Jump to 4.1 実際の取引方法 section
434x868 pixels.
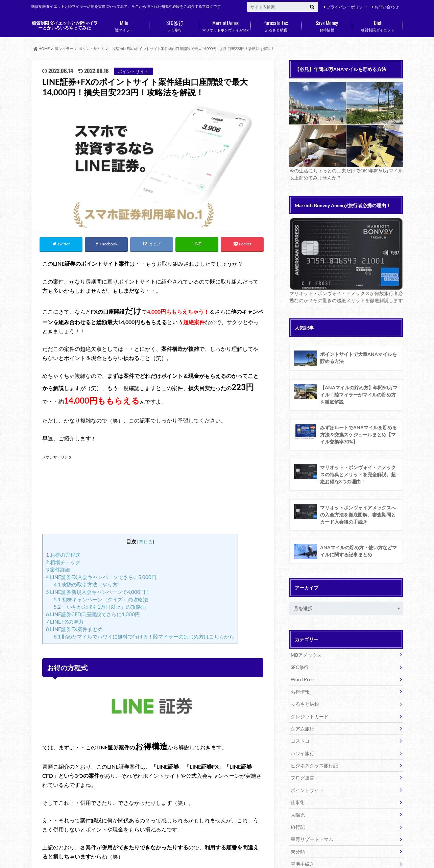click(88, 585)
